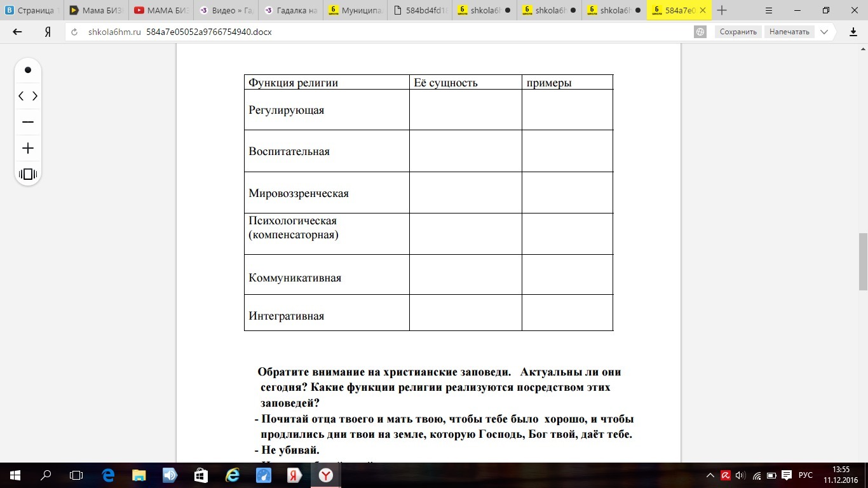868x488 pixels.
Task: Zoom in with the viewer plus button
Action: [28, 148]
